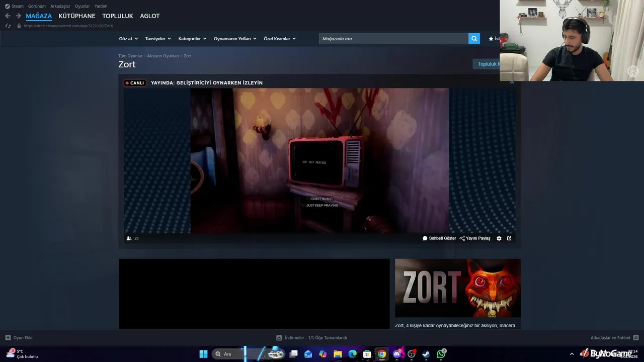Screen dimensions: 644x362
Task: Click the Oyun Ekle label
Action: coord(23,338)
